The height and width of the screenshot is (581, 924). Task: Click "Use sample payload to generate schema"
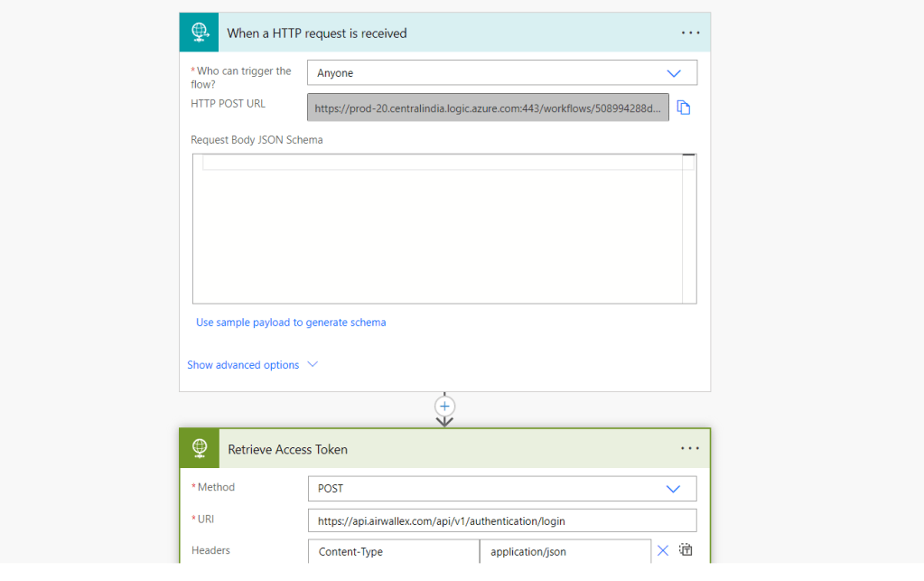[x=291, y=323]
